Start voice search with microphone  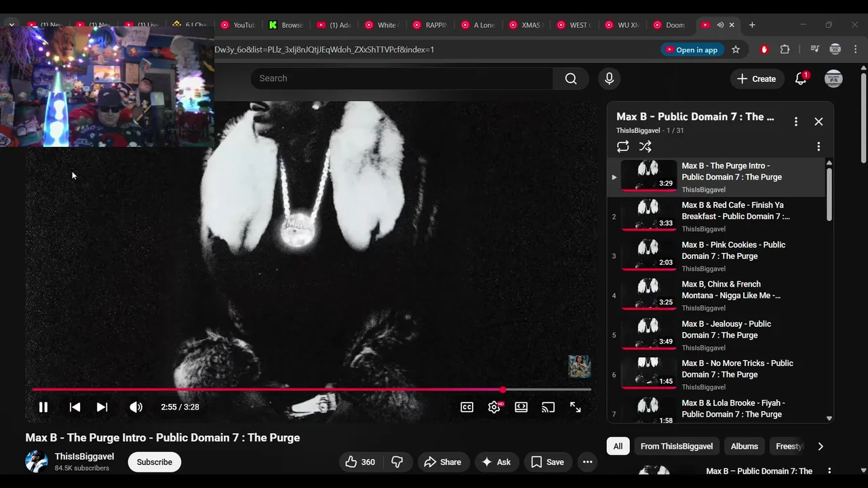coord(609,79)
